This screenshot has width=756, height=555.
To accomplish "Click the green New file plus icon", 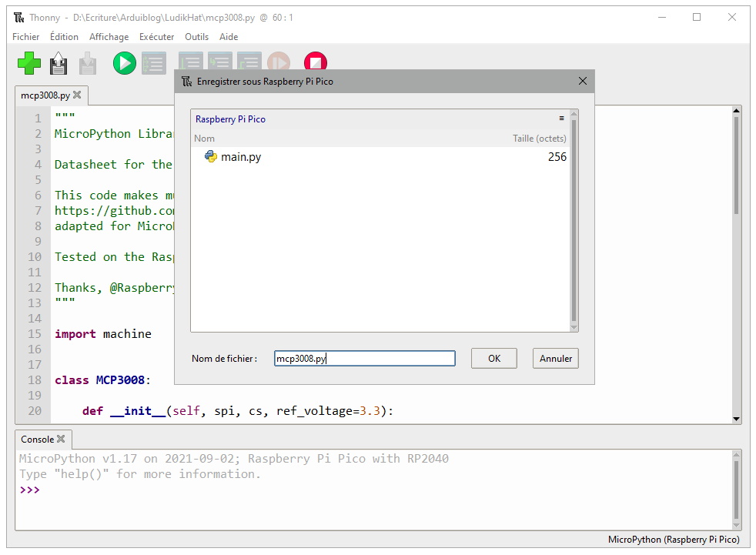I will coord(29,63).
